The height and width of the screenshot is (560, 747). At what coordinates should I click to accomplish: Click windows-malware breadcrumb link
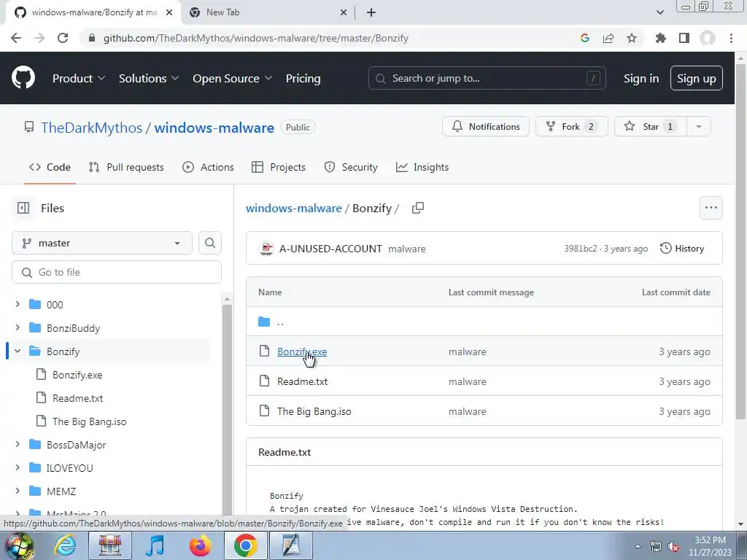click(x=294, y=208)
